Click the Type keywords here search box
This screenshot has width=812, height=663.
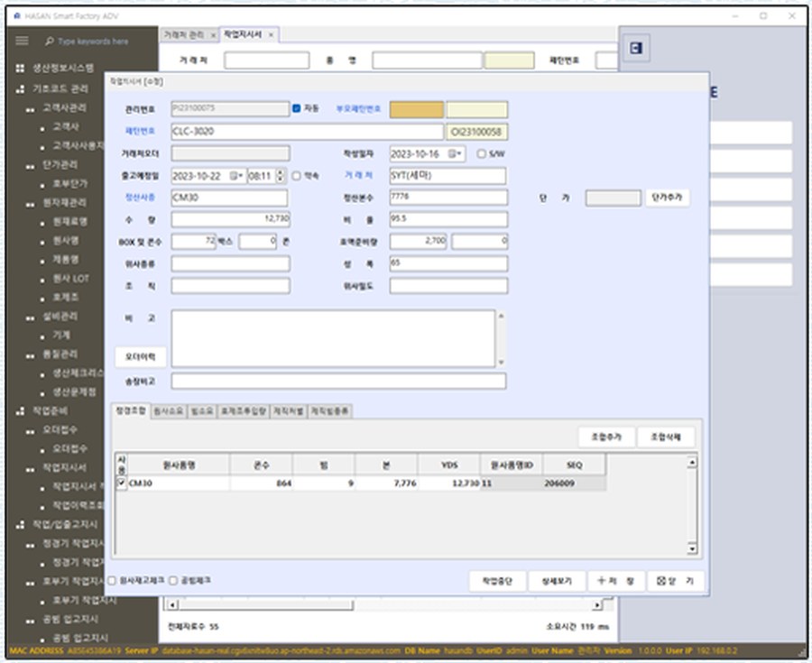(93, 41)
